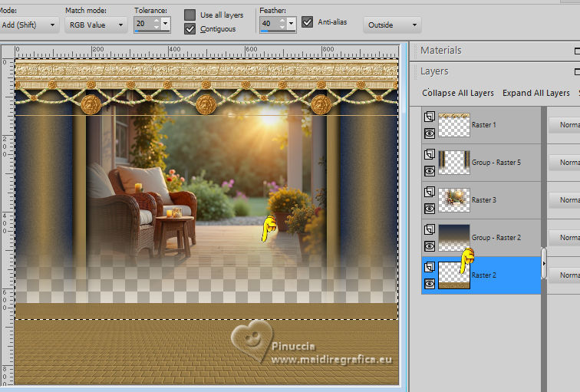
Task: Select the Raster 3 layer name
Action: tap(483, 200)
